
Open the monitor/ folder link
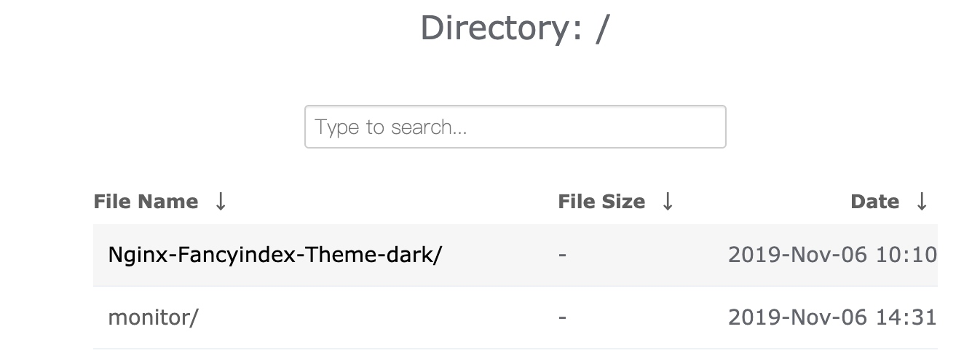point(153,317)
